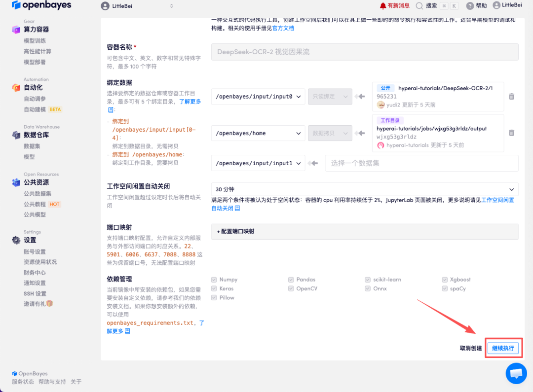Go to 模型训练 in sidebar
Image resolution: width=533 pixels, height=392 pixels.
(35, 41)
